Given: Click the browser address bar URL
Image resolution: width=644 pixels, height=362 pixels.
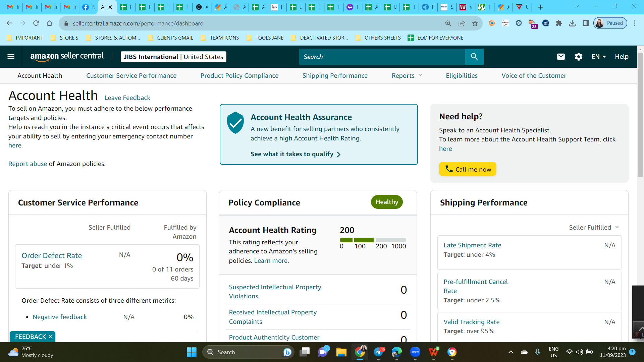Looking at the screenshot, I should [x=138, y=23].
